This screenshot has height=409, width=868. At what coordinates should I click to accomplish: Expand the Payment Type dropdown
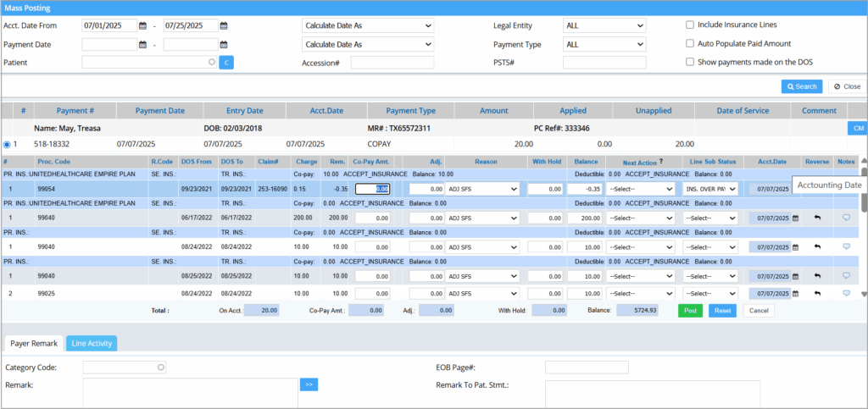pyautogui.click(x=604, y=44)
